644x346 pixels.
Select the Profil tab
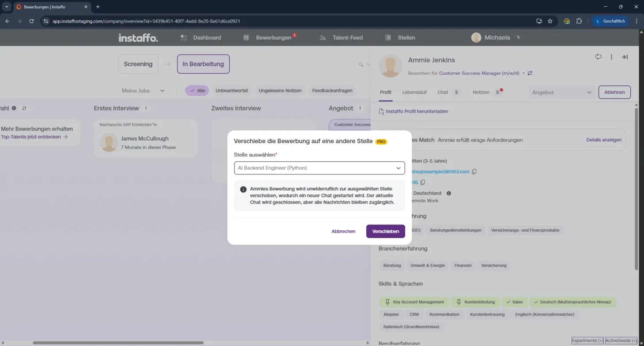(386, 92)
